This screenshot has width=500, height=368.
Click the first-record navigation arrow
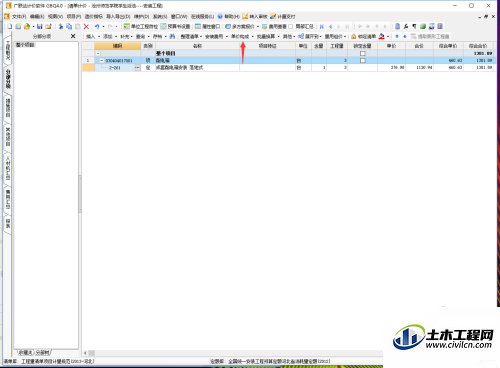pos(322,26)
